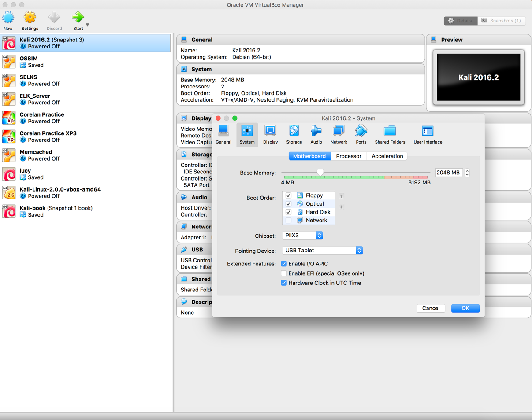Open the Chipset PIIX3 dropdown

tap(302, 236)
